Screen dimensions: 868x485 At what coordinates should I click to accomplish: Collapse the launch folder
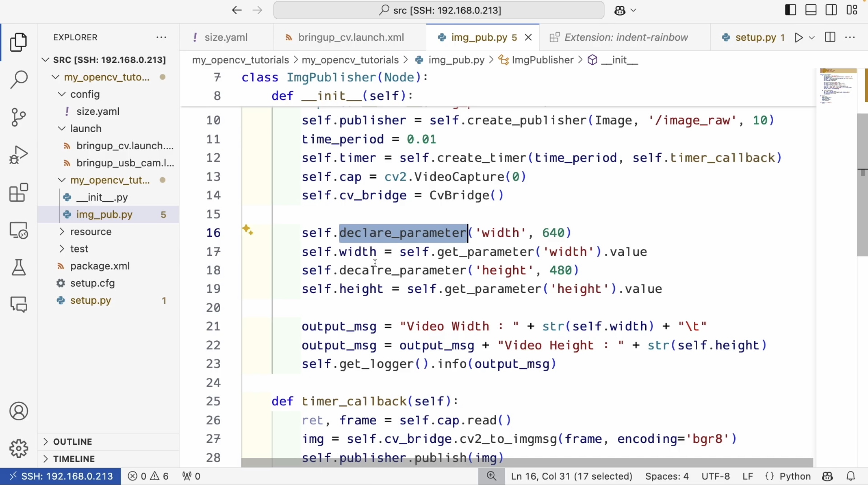coord(86,129)
